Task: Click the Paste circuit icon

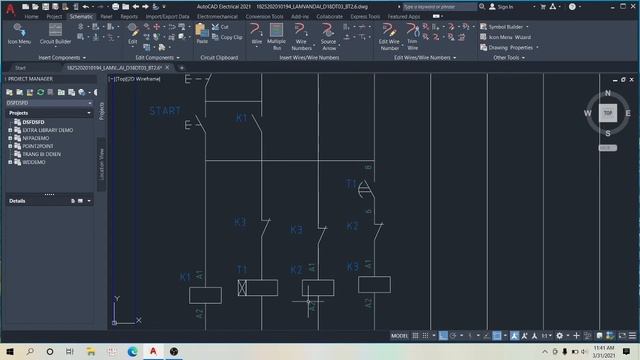Action: pos(202,33)
